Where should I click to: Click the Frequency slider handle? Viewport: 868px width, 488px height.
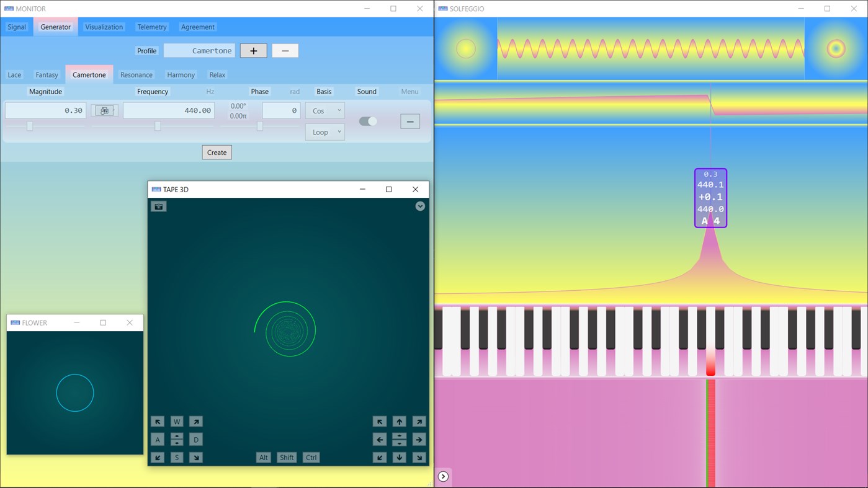click(158, 126)
